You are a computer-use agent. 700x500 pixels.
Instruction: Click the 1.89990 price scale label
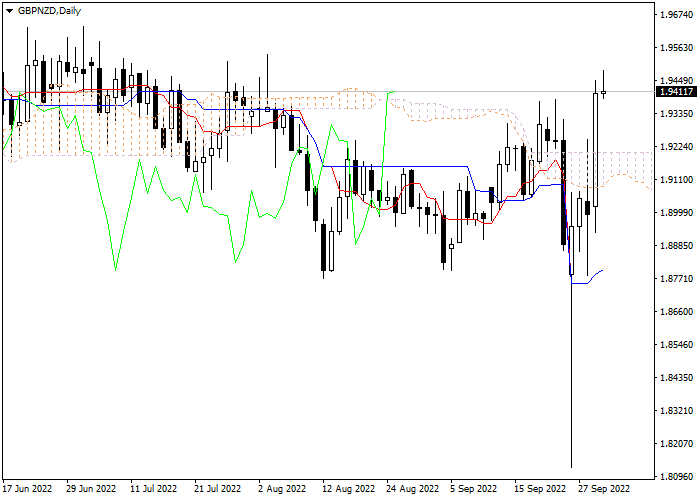[676, 212]
